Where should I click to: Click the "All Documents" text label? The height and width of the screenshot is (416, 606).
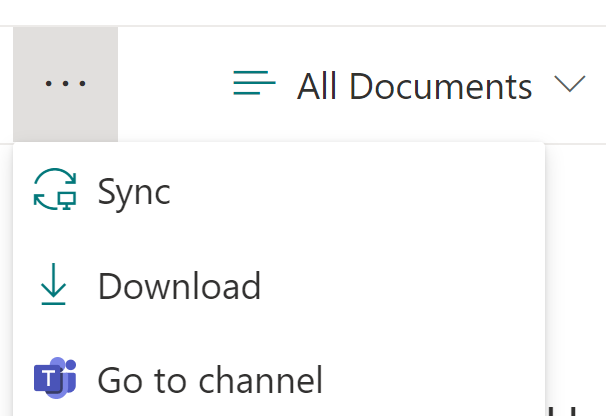pyautogui.click(x=414, y=86)
